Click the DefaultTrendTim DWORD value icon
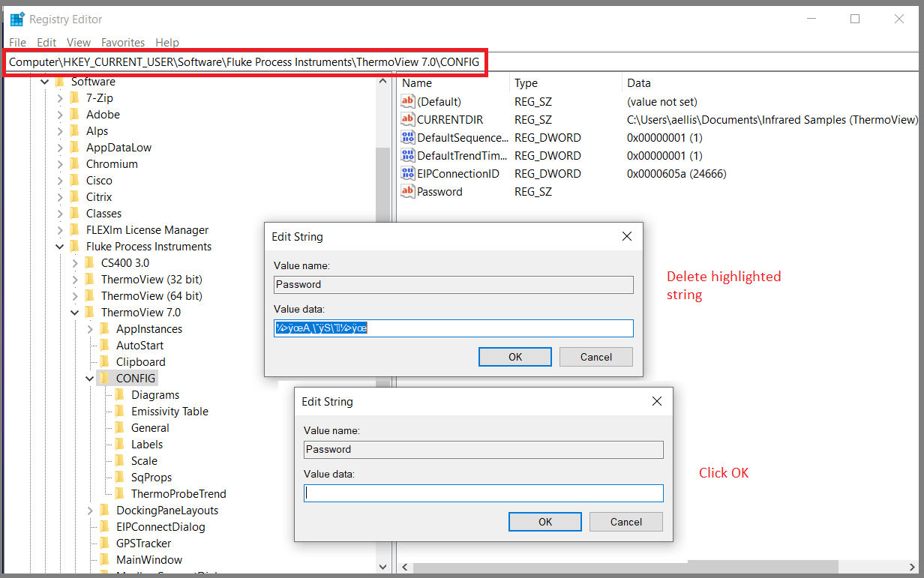Viewport: 924px width, 578px height. [408, 155]
